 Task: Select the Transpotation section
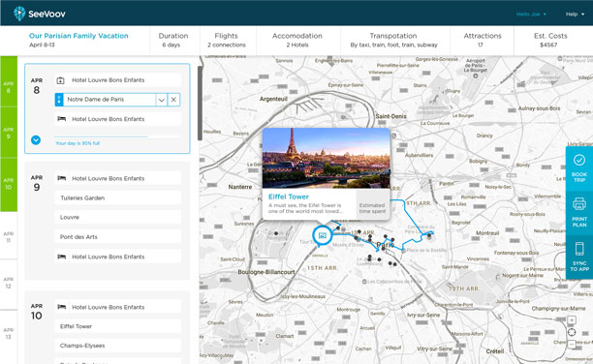393,40
